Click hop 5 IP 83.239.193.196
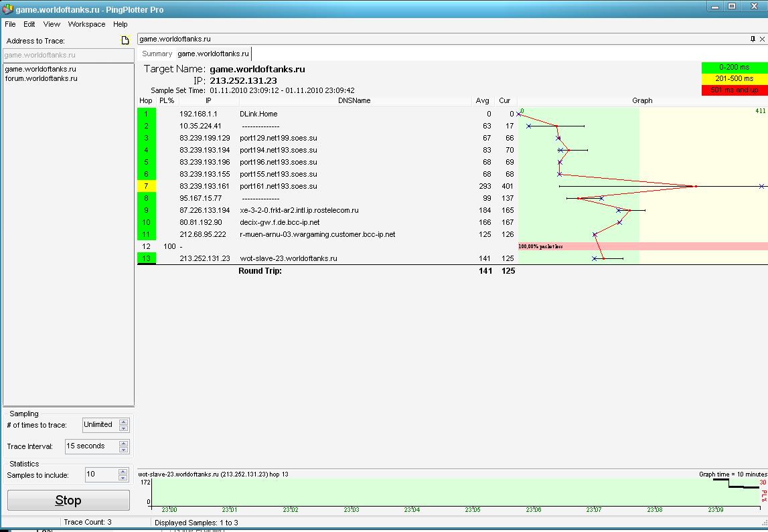This screenshot has width=768, height=532. (205, 162)
